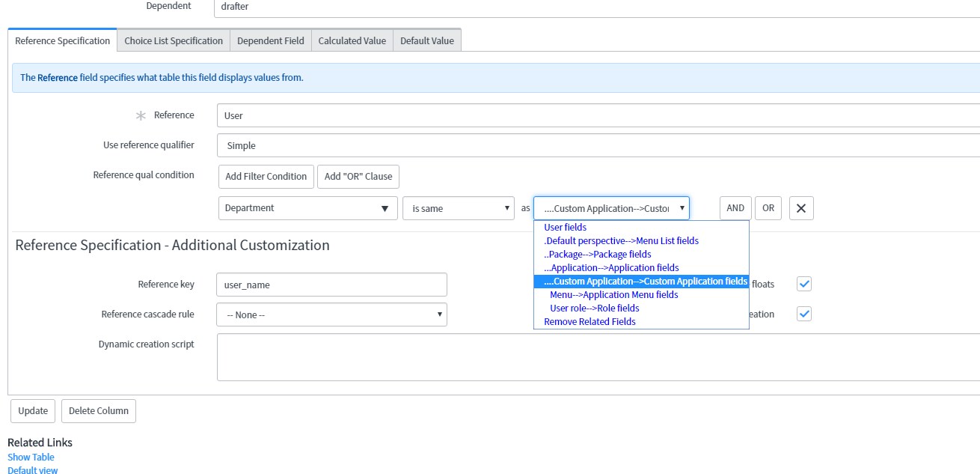Screen dimensions: 980x474
Task: Select the highlighted 'Custom Application fields' option
Action: click(x=641, y=281)
